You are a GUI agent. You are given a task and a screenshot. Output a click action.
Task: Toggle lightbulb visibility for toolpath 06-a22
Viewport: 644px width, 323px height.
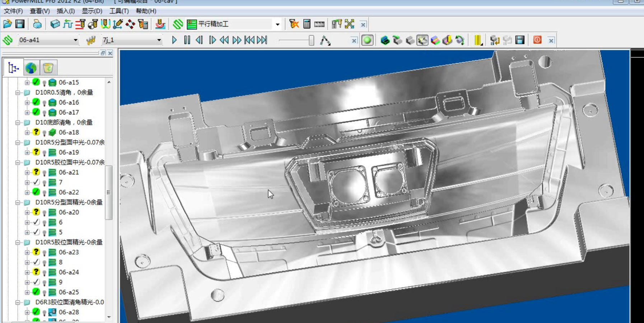pyautogui.click(x=44, y=193)
